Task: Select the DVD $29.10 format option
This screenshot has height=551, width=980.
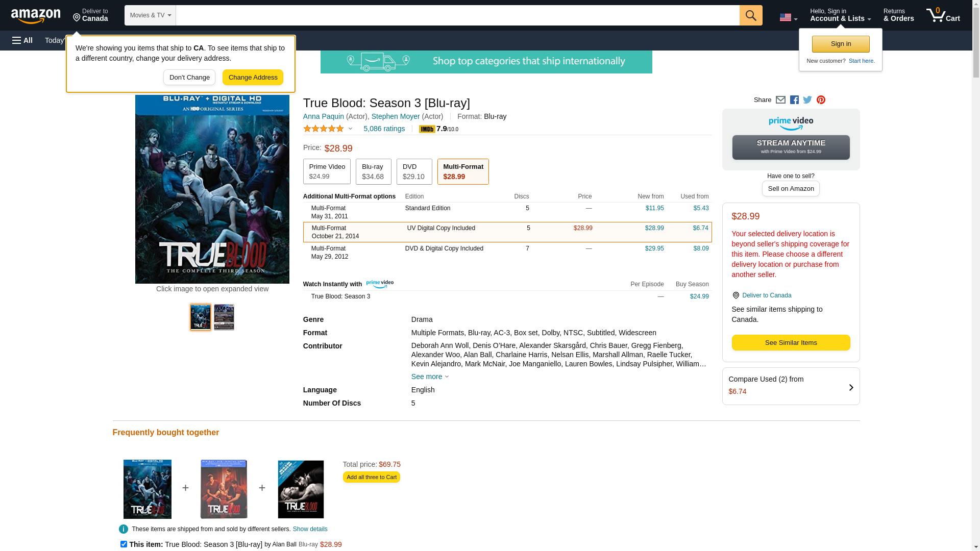Action: pyautogui.click(x=414, y=171)
